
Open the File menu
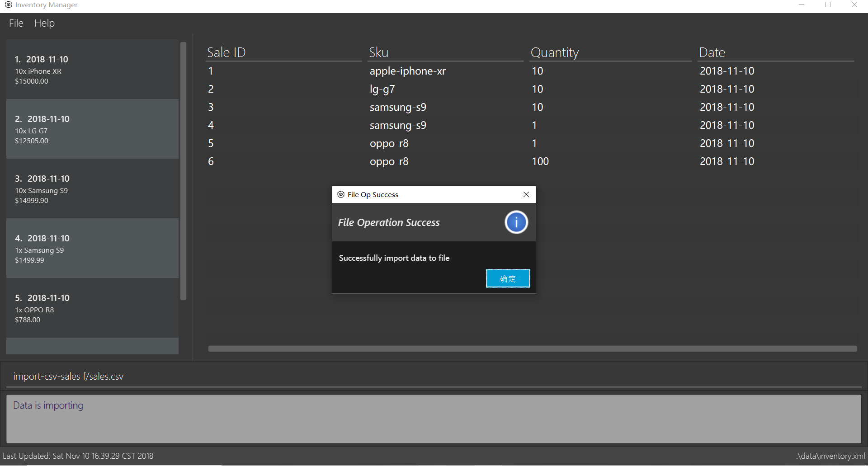[x=16, y=23]
